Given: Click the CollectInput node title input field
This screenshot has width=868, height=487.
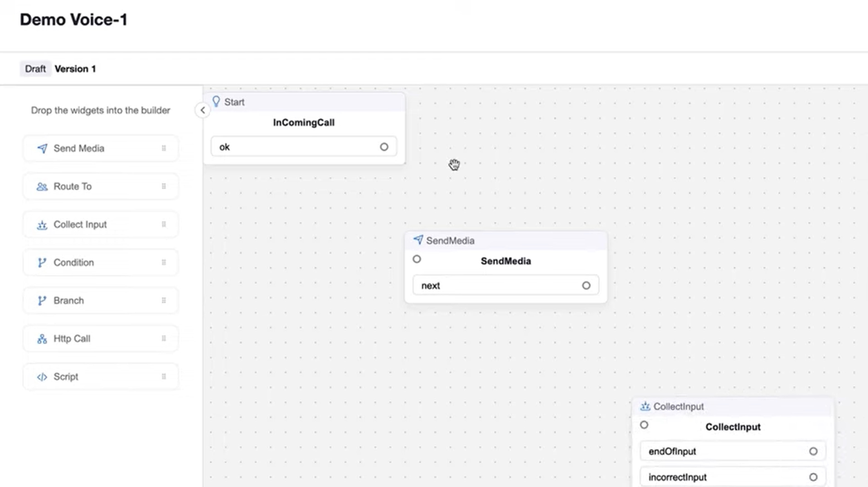Looking at the screenshot, I should [733, 427].
